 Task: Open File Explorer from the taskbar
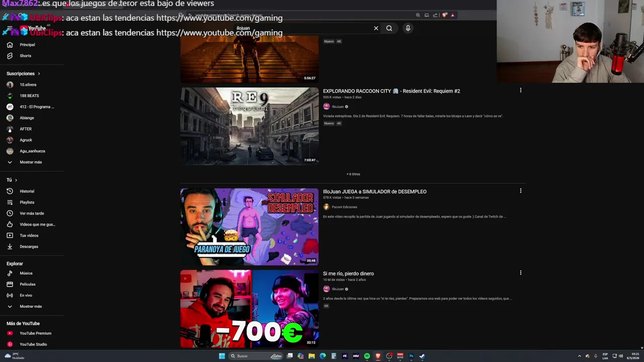(311, 356)
